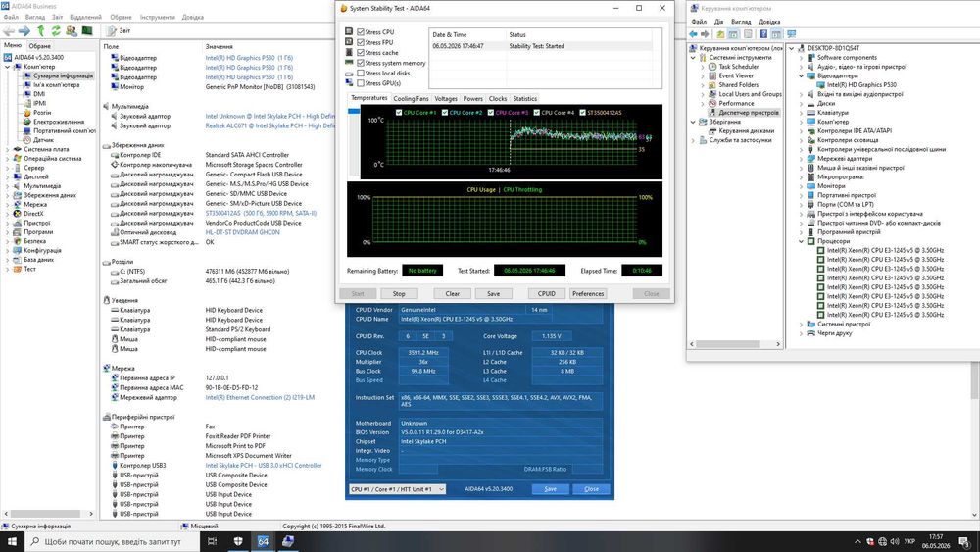Uncheck Stress system memory checkbox
Image resolution: width=980 pixels, height=552 pixels.
point(361,63)
